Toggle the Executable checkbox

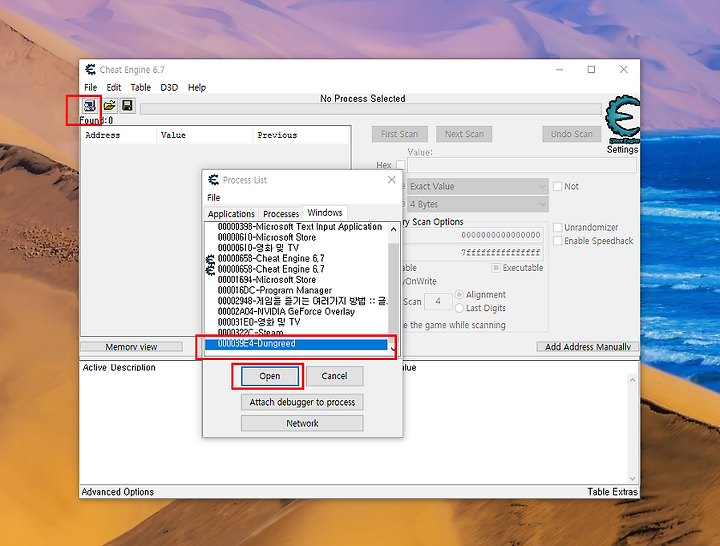coord(496,268)
